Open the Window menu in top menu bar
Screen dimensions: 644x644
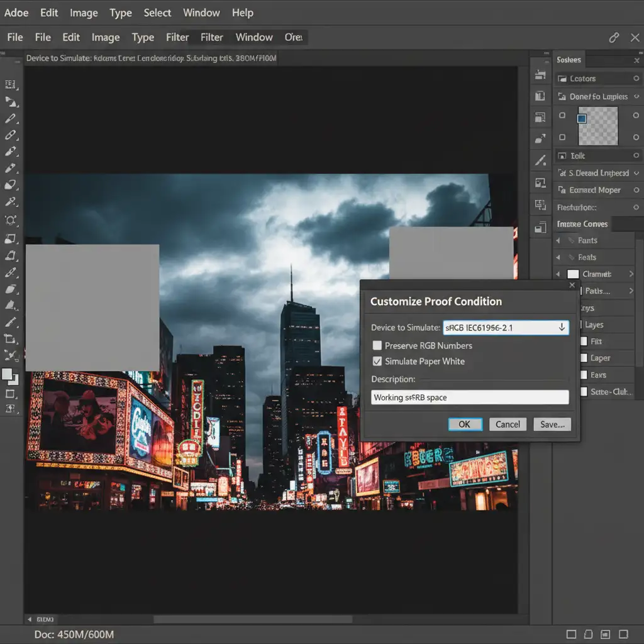[x=201, y=13]
